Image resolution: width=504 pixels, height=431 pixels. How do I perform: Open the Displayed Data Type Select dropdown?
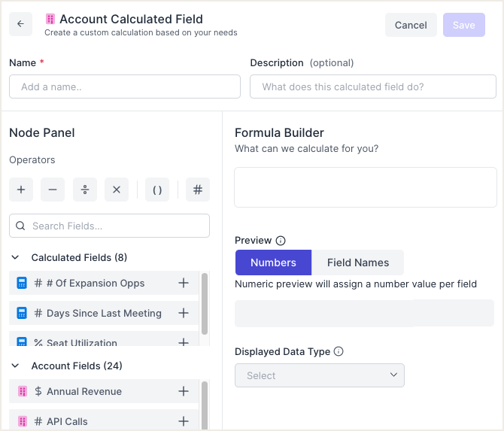tap(320, 375)
